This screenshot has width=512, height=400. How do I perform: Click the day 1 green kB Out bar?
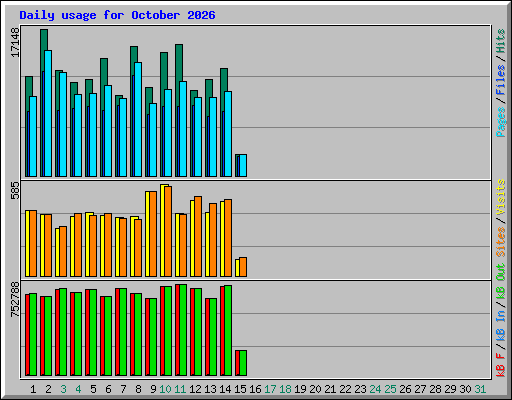coord(33,335)
